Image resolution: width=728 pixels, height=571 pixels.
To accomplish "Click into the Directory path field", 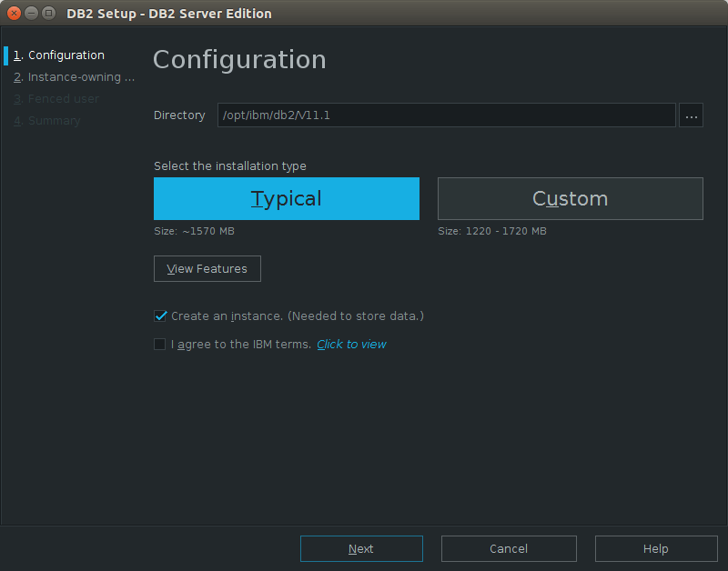I will click(x=446, y=115).
